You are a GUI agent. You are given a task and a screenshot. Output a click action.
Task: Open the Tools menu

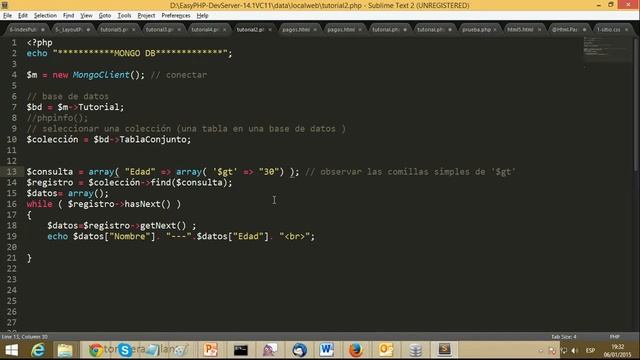point(124,16)
